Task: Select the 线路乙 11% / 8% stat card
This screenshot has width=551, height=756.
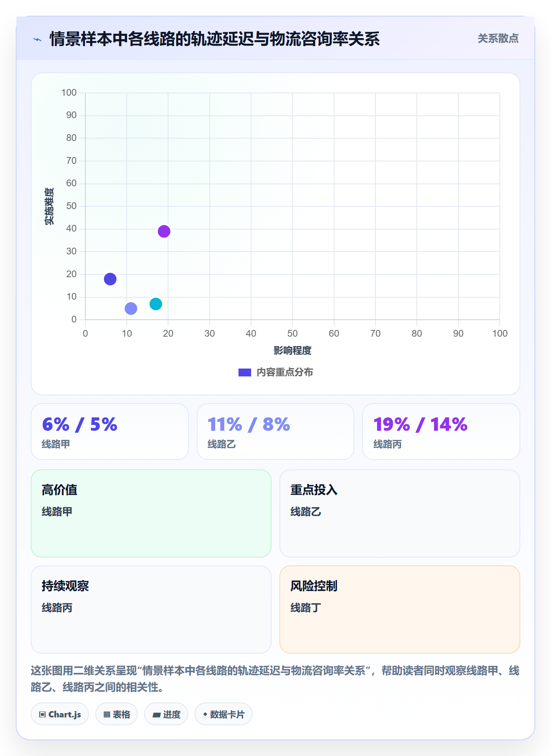Action: pyautogui.click(x=275, y=432)
